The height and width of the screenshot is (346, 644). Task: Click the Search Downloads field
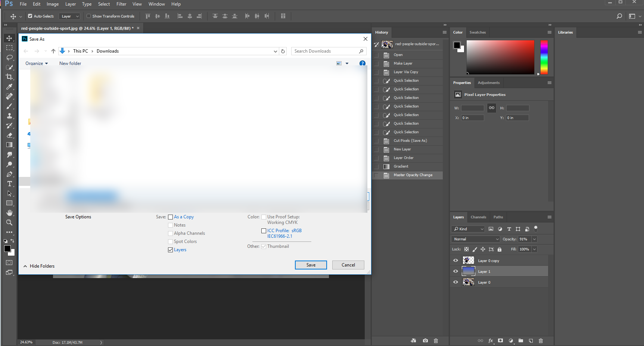click(x=329, y=51)
